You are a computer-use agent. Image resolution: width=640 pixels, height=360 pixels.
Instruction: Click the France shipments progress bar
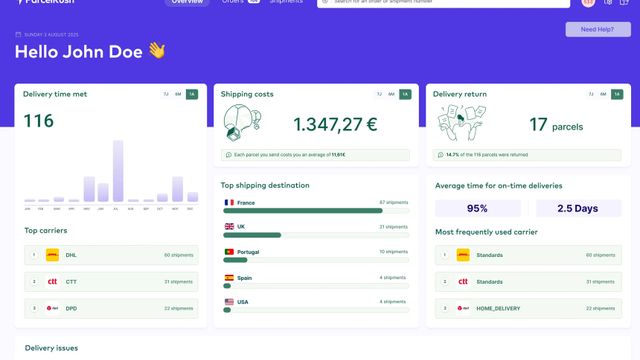click(x=316, y=211)
